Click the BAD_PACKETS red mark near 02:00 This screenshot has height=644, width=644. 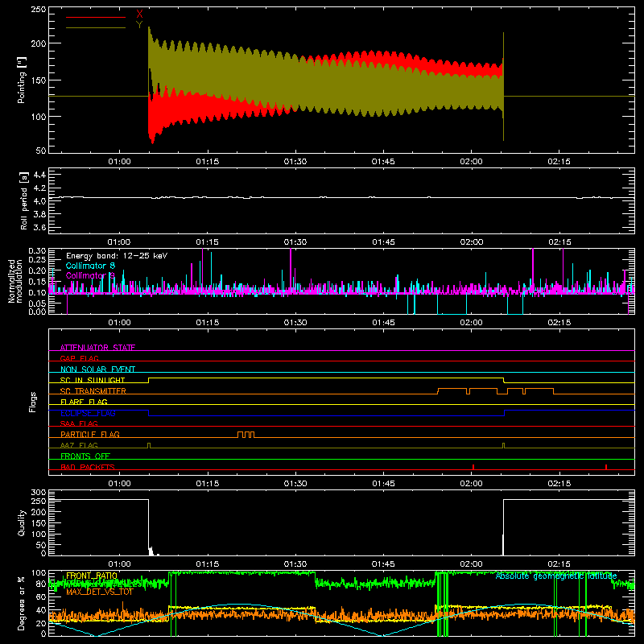coord(473,467)
